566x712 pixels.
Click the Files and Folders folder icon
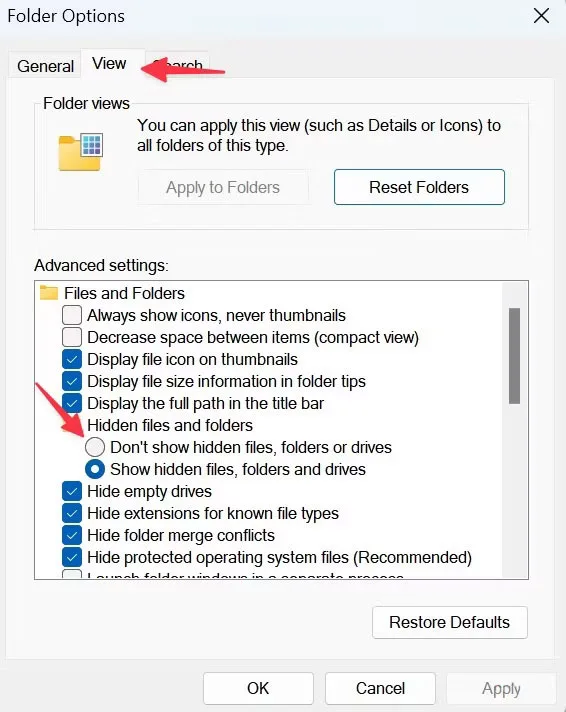(49, 293)
